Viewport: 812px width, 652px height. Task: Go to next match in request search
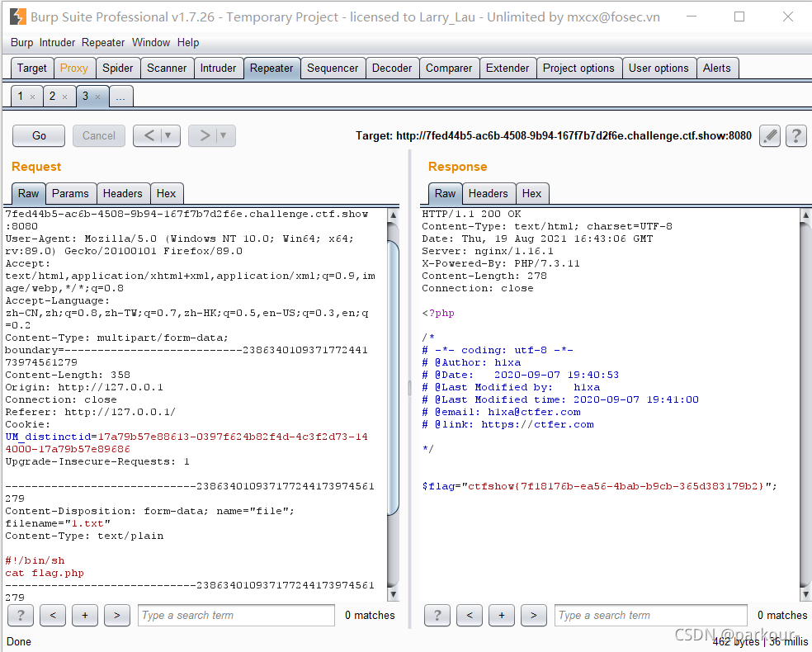pyautogui.click(x=117, y=615)
